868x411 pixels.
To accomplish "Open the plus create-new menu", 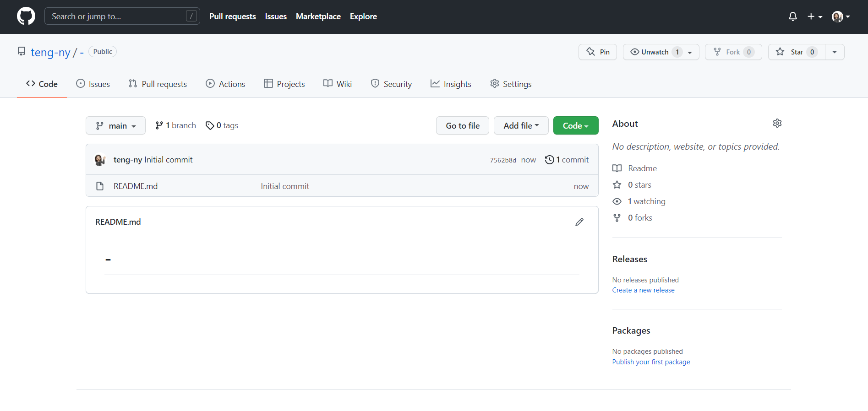I will 815,16.
